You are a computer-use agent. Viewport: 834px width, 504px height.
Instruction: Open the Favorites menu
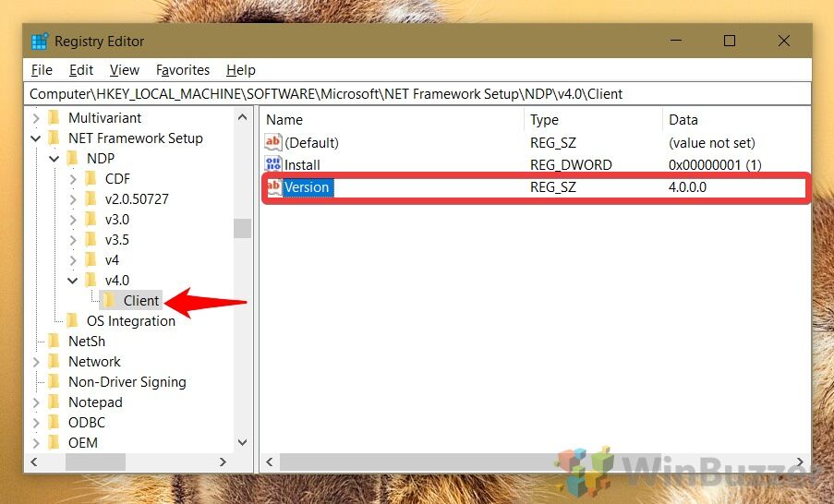(x=183, y=70)
